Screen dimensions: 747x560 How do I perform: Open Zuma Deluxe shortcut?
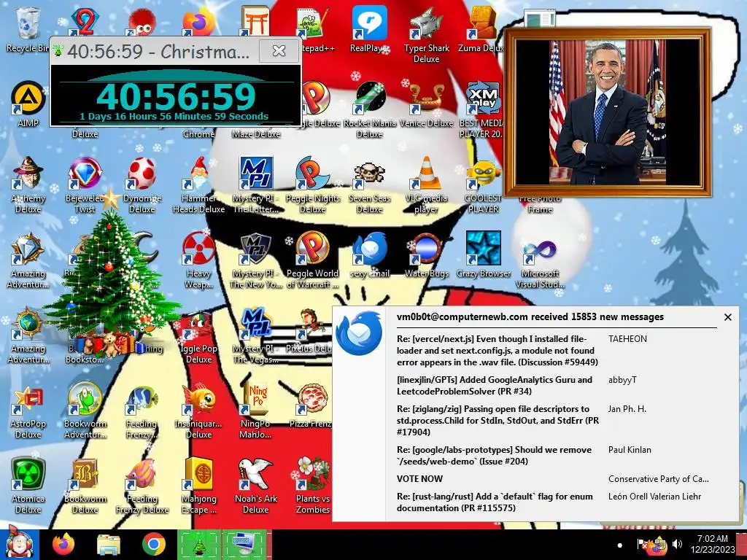(x=481, y=29)
